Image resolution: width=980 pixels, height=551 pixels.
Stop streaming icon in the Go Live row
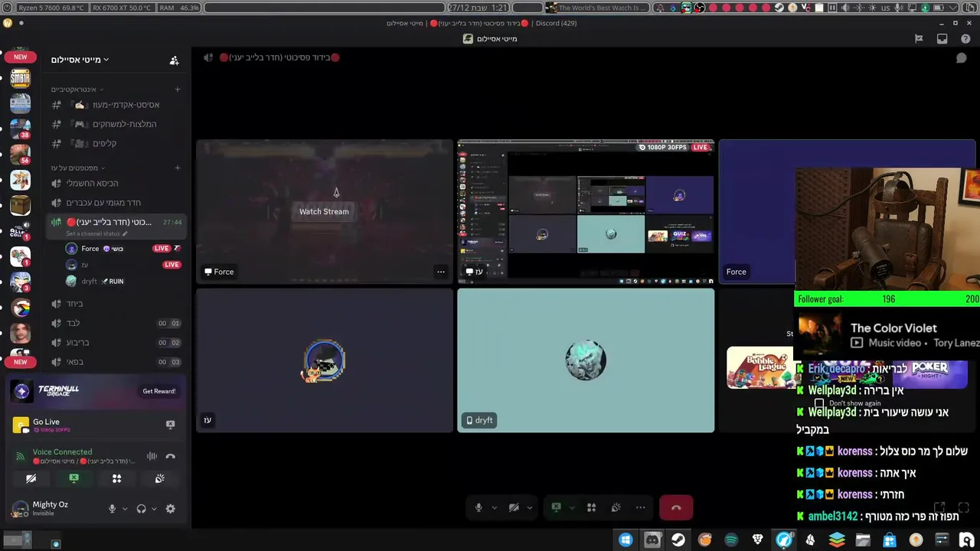pos(170,425)
